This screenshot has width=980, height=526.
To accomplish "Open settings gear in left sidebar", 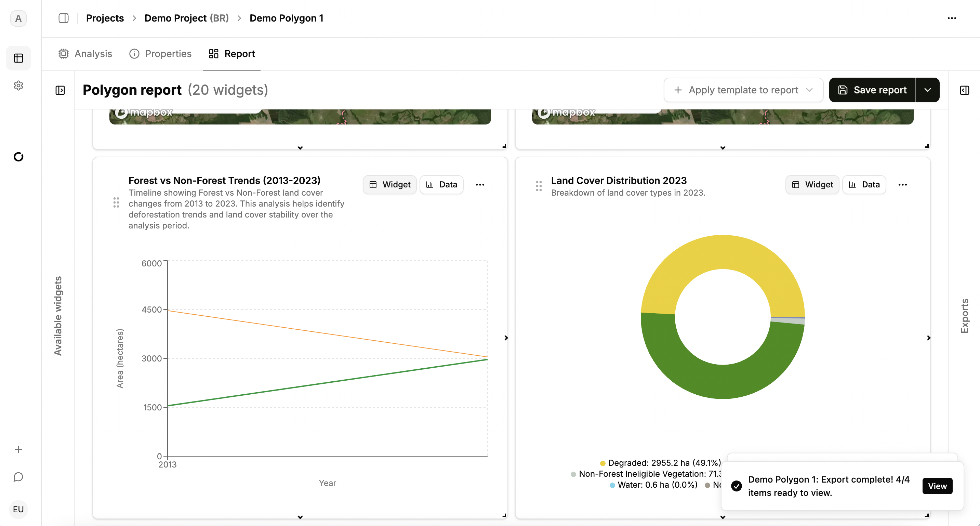I will pyautogui.click(x=18, y=85).
